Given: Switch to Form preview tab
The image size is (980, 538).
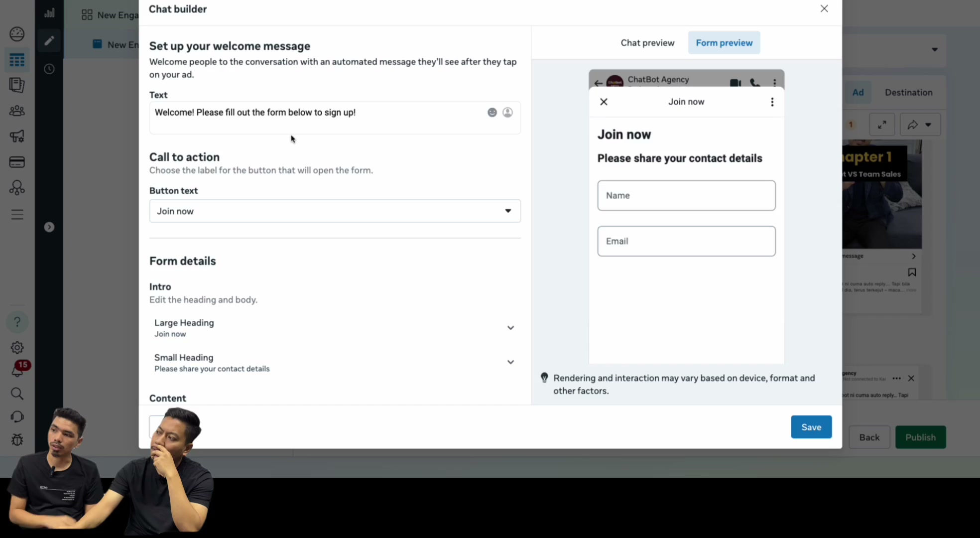Looking at the screenshot, I should (724, 43).
